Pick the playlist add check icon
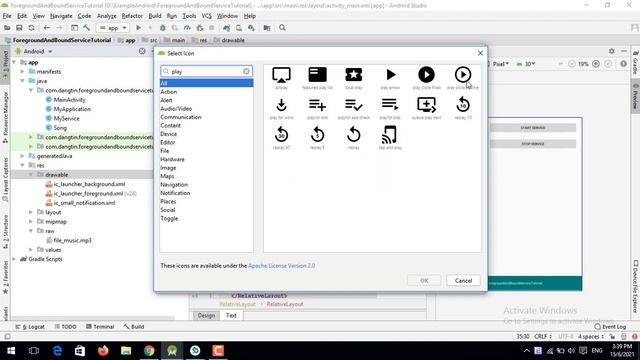Image resolution: width=640 pixels, height=360 pixels. 354,105
